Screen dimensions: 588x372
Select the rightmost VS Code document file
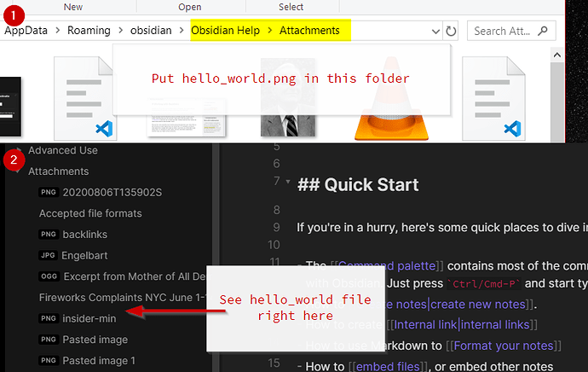pos(493,98)
